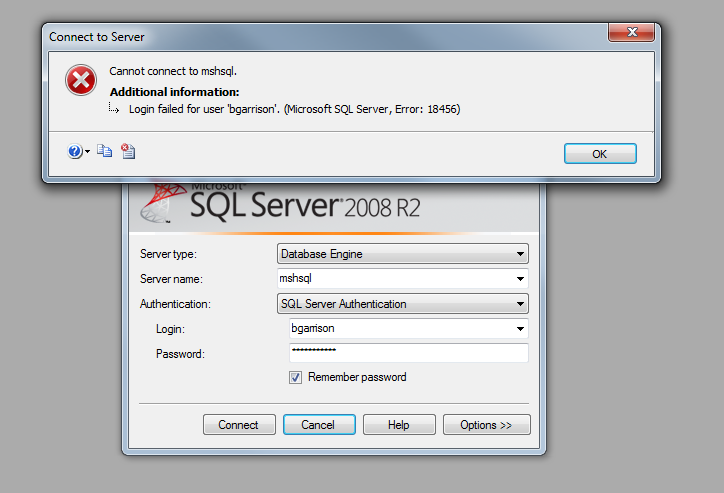Expand Options >> in login dialog
The height and width of the screenshot is (493, 724).
(487, 425)
